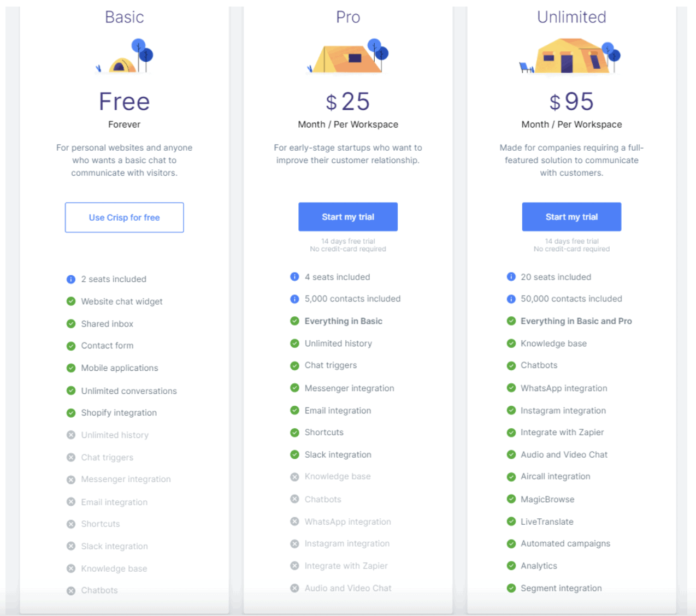Click the Unlimited plan large tent illustration
The width and height of the screenshot is (696, 616).
point(571,56)
